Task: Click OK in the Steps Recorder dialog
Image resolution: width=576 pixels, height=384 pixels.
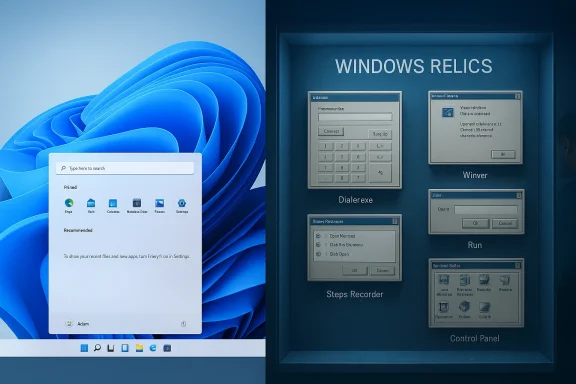Action: pyautogui.click(x=354, y=270)
